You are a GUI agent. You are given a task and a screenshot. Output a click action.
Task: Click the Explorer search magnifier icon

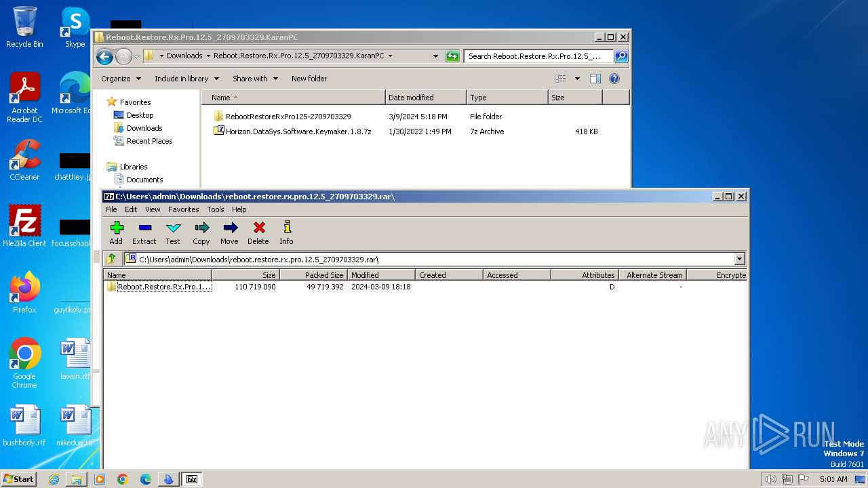pyautogui.click(x=620, y=56)
